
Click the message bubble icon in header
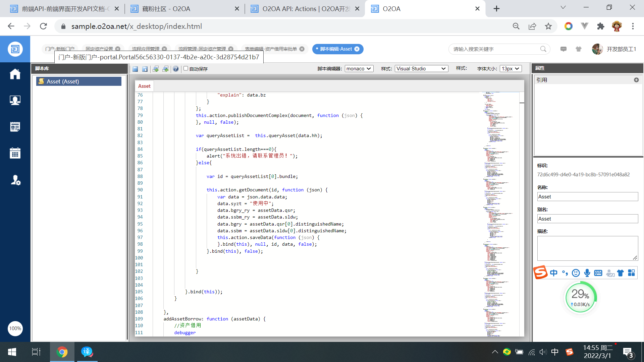(x=563, y=49)
